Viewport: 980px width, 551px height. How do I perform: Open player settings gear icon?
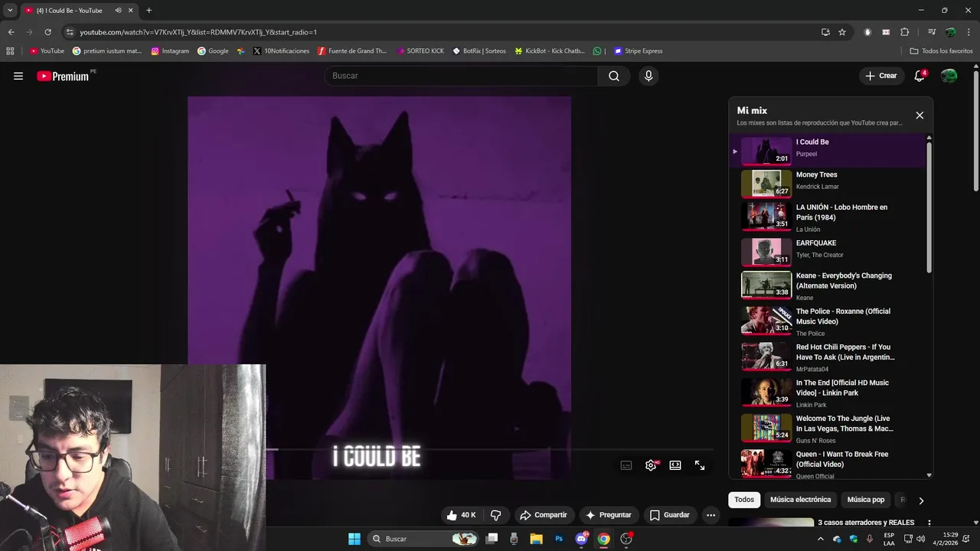651,465
